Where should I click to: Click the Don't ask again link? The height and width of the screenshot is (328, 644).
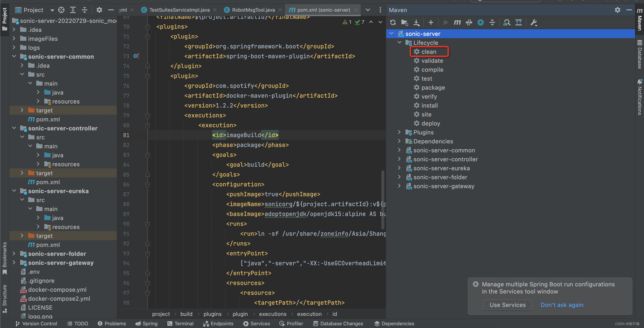tap(562, 305)
